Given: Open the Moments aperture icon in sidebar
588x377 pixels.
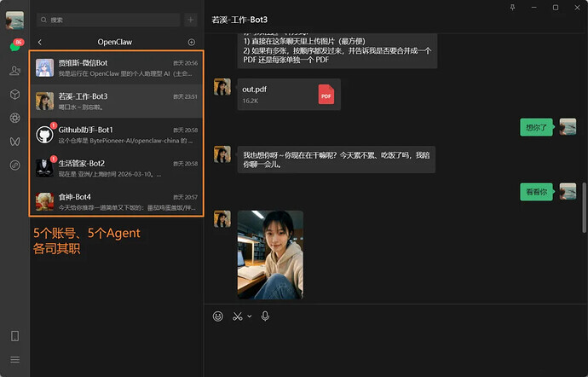Looking at the screenshot, I should 15,118.
